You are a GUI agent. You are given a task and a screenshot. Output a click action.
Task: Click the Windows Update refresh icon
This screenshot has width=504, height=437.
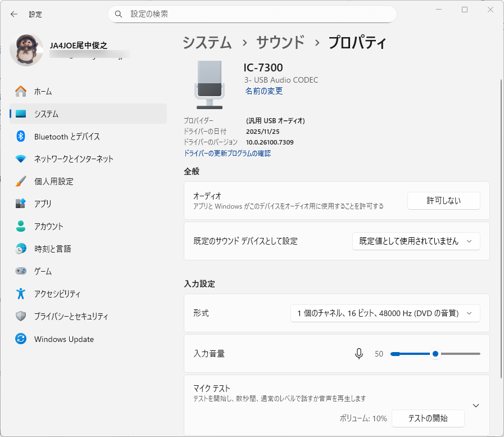click(21, 339)
